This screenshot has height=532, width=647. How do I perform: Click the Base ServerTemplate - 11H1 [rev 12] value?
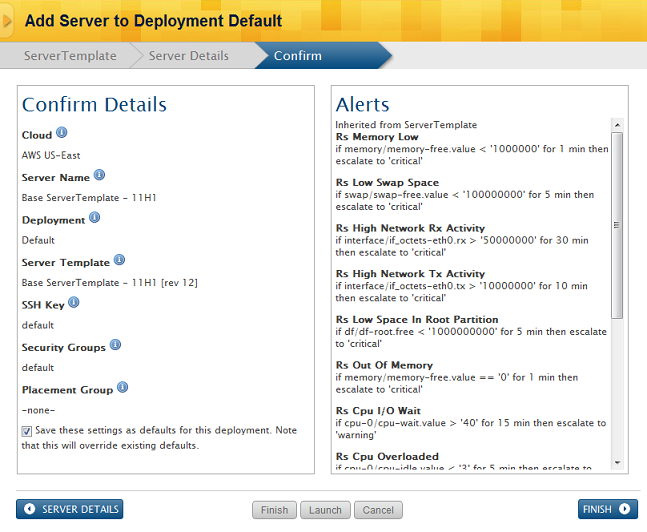coord(110,283)
